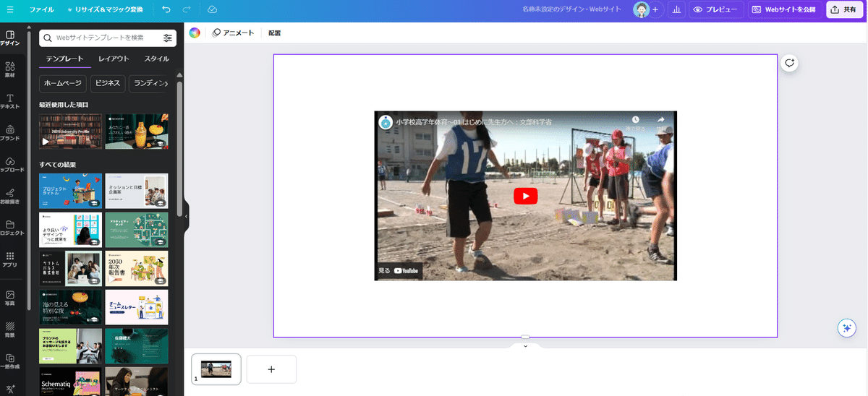
Task: Open the デザイン sidebar panel
Action: [10, 38]
